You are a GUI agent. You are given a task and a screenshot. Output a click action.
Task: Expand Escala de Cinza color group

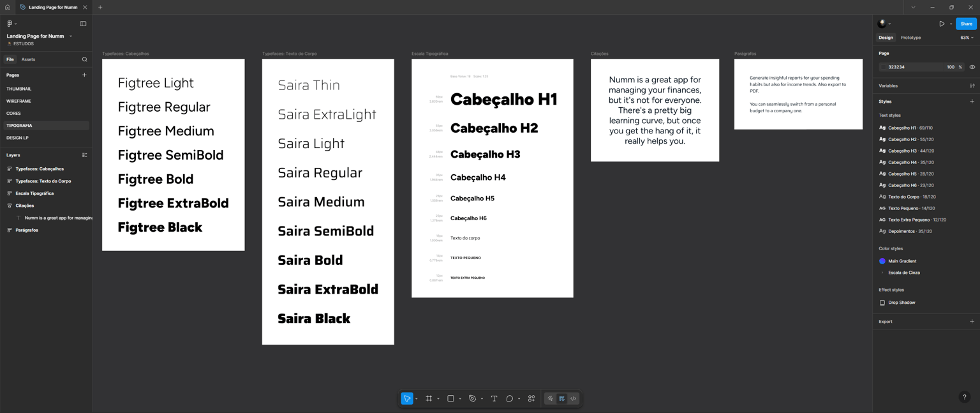(x=882, y=273)
